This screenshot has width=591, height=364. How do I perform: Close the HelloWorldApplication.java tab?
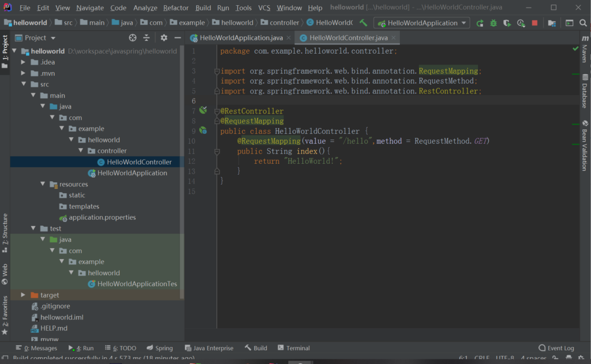click(x=289, y=37)
